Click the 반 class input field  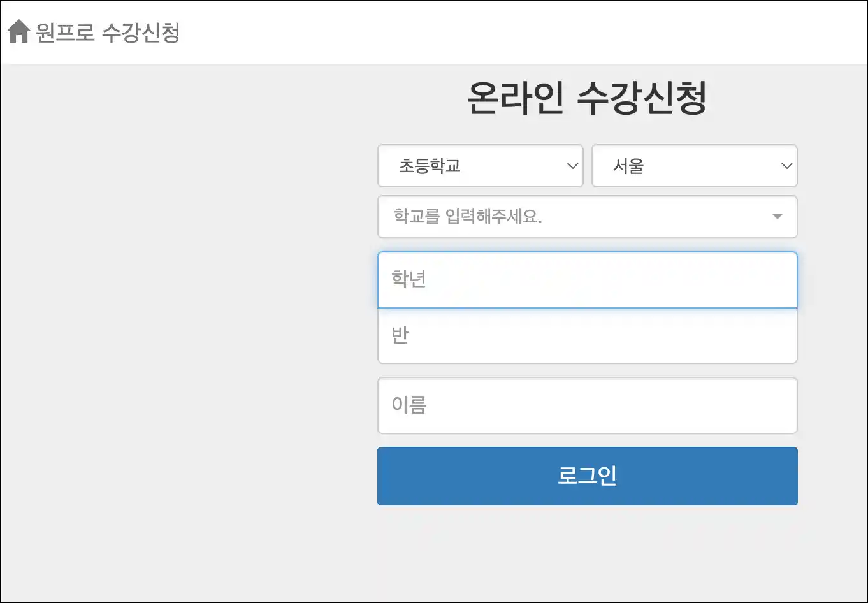pos(588,336)
